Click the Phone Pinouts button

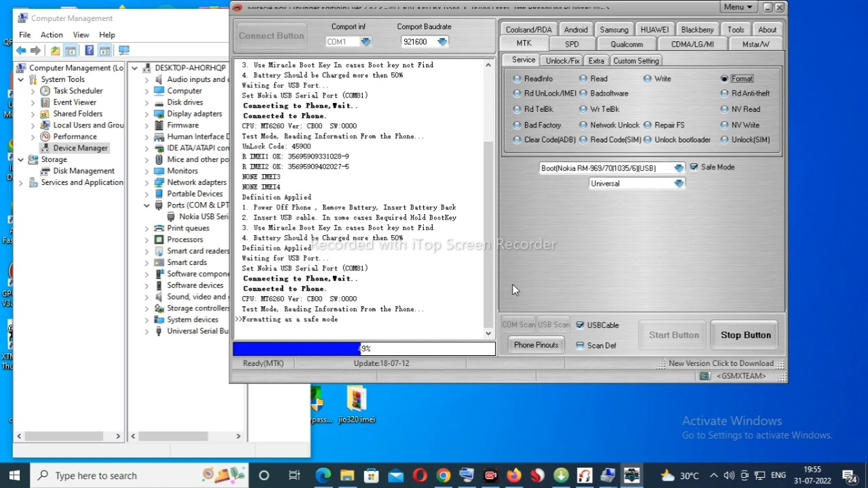click(x=536, y=345)
